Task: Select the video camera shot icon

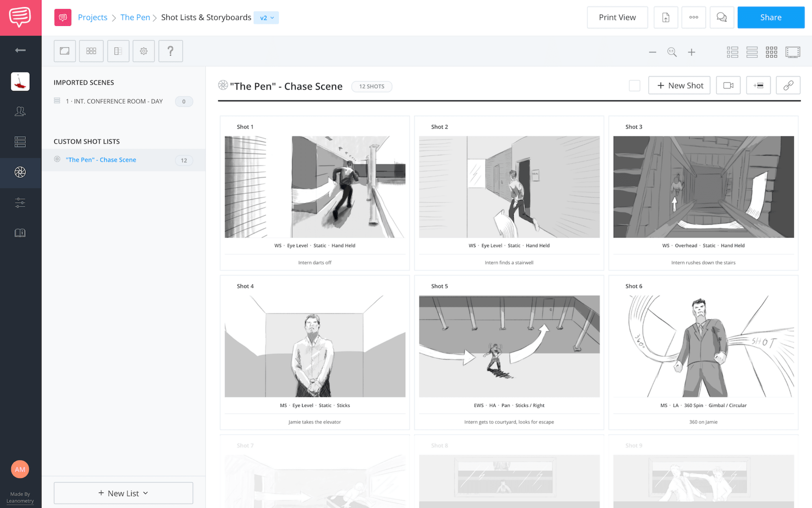Action: tap(728, 85)
